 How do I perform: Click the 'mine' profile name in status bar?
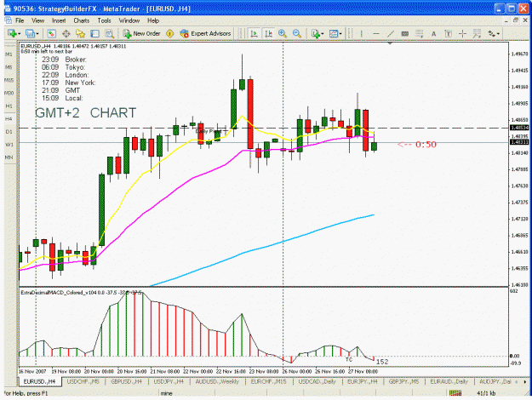pos(166,393)
